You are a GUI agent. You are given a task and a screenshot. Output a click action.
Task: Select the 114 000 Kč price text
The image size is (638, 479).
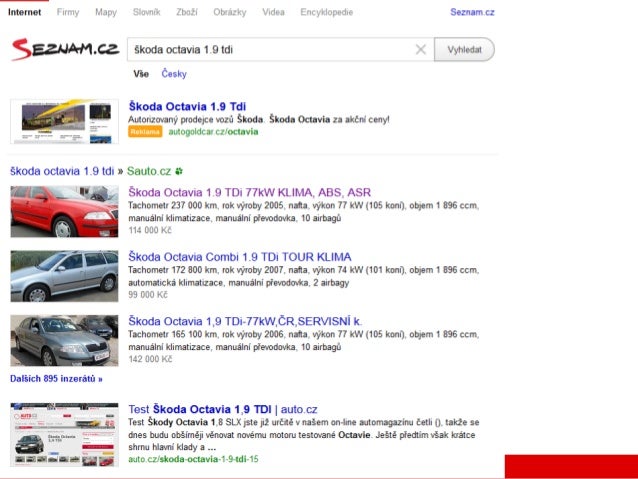click(150, 230)
